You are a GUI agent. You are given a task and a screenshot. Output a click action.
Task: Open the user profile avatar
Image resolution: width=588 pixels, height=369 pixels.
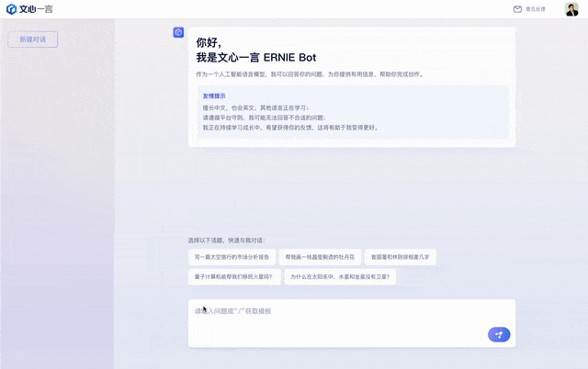click(571, 9)
